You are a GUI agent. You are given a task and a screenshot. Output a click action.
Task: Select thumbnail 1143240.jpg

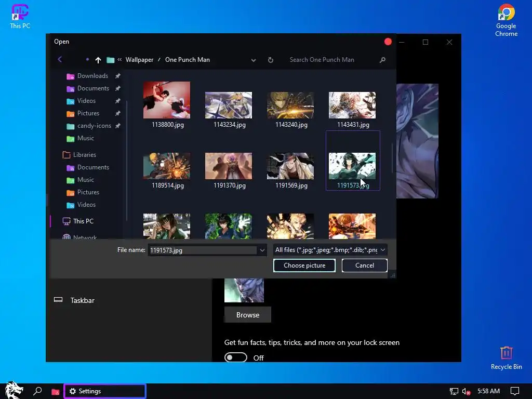pyautogui.click(x=290, y=105)
